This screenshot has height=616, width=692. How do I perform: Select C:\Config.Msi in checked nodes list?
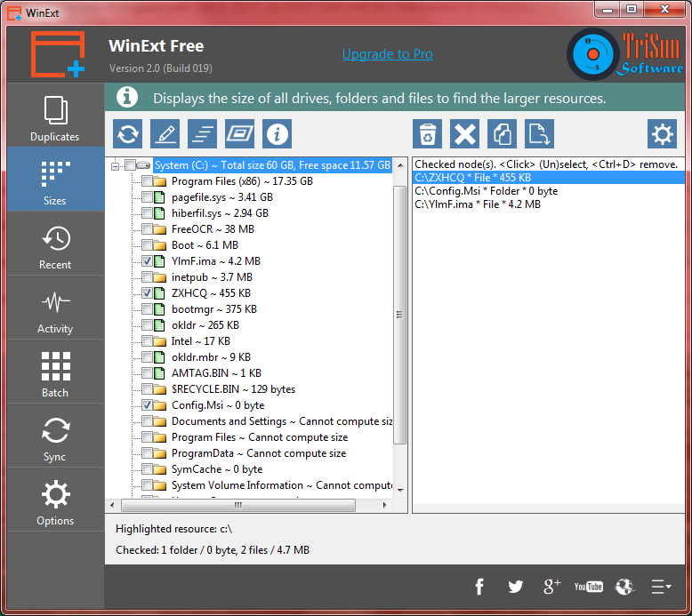549,191
